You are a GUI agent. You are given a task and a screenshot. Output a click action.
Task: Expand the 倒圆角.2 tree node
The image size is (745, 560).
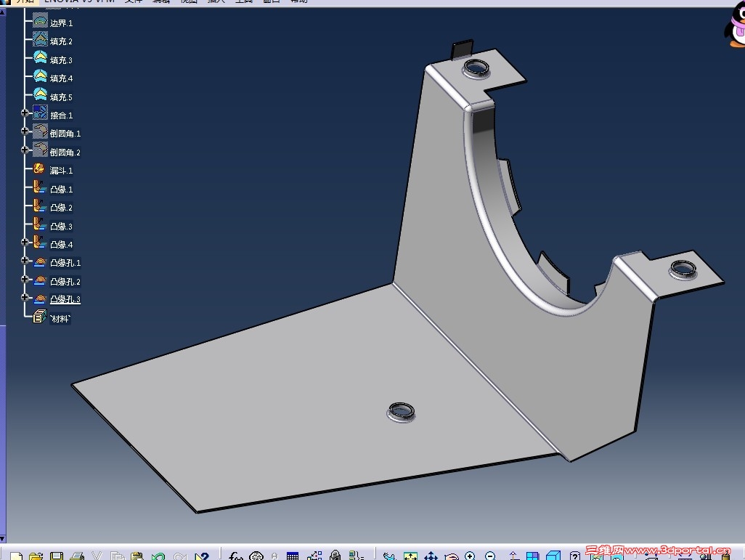tap(25, 150)
